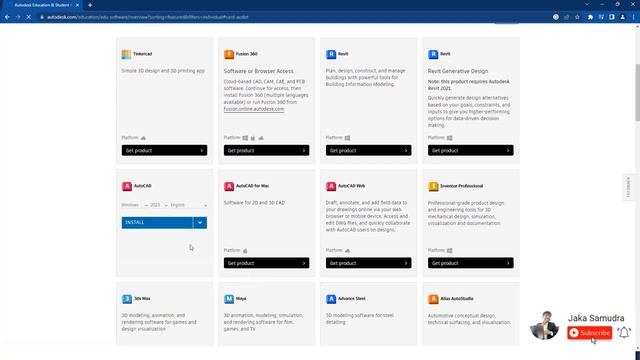Click the Tinkercad product logo icon
This screenshot has width=640, height=360.
127,54
